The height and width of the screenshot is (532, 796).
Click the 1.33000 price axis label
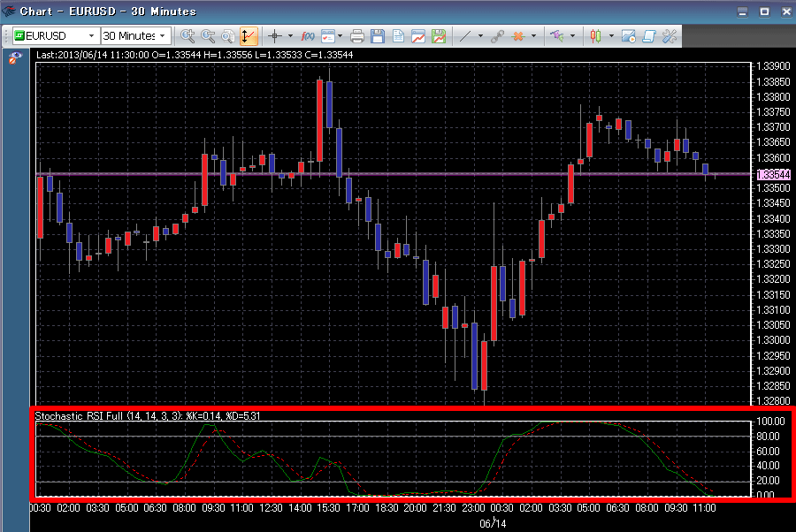pos(773,340)
